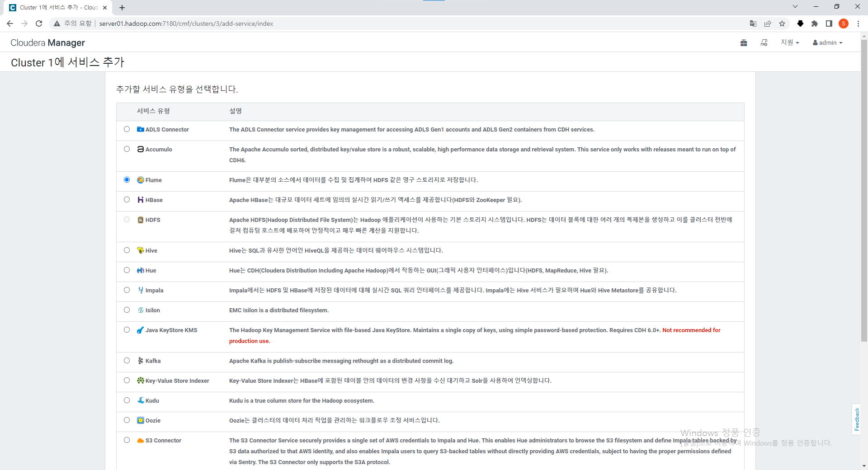Open the Chrome profile avatar
The width and height of the screenshot is (868, 470).
[x=844, y=23]
